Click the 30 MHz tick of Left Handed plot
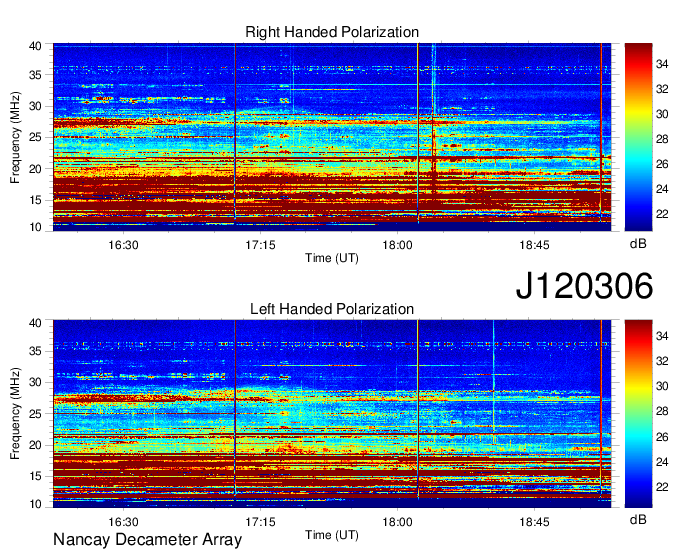 pos(35,382)
